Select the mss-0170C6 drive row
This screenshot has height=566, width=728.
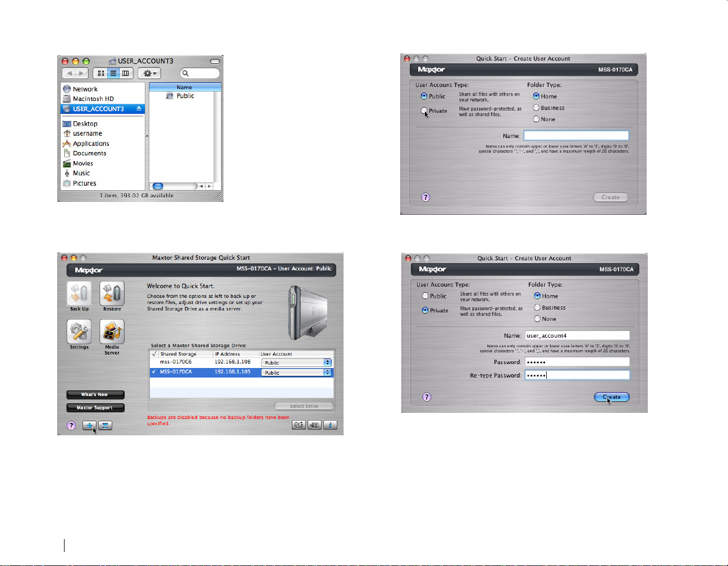[x=241, y=362]
